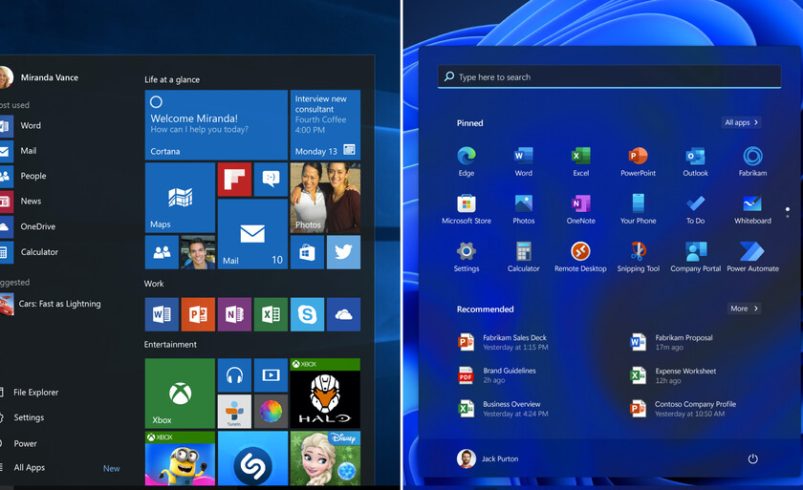Open the Jack Purton account button
The width and height of the screenshot is (803, 490).
(488, 458)
